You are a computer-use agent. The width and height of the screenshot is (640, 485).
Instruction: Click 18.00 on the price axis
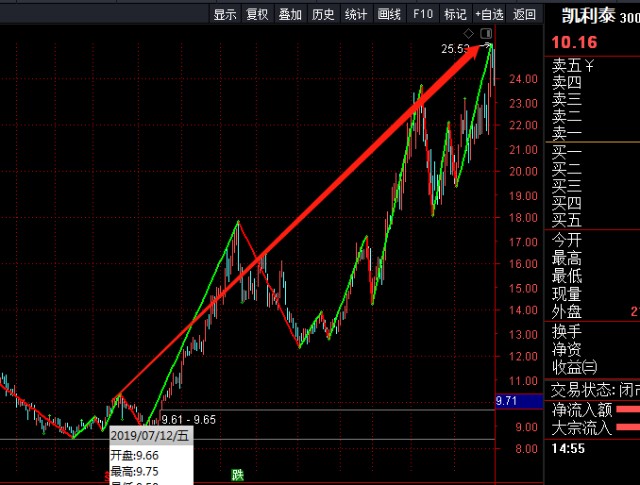[x=523, y=218]
